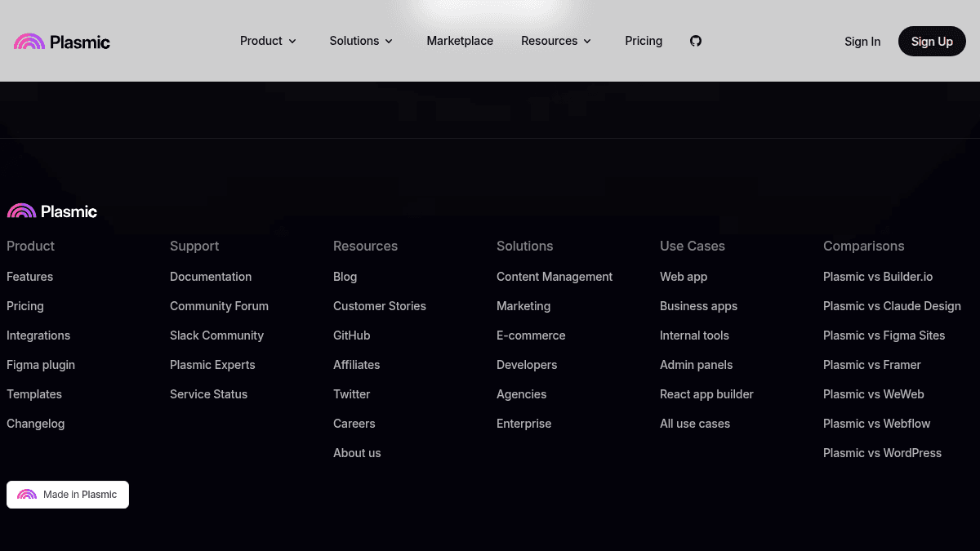Open the Documentation link
The height and width of the screenshot is (551, 980).
click(211, 277)
